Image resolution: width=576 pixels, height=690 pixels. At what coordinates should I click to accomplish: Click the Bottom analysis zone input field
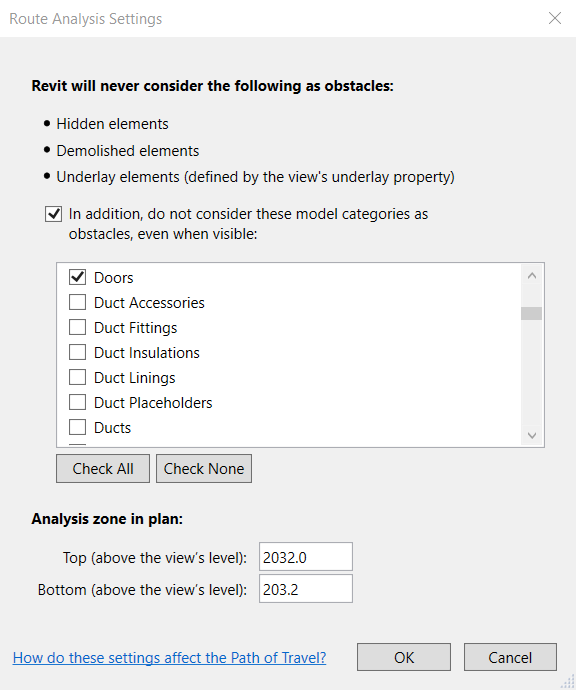pos(306,589)
